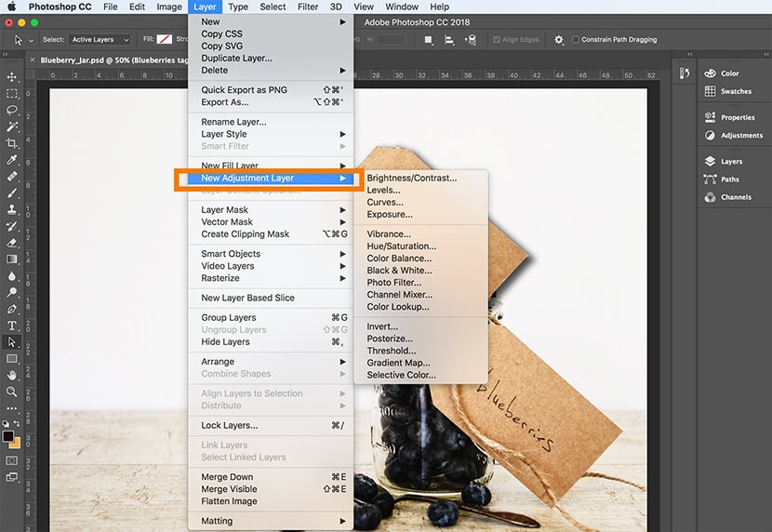Toggle the Align Edges checkbox

pyautogui.click(x=496, y=40)
